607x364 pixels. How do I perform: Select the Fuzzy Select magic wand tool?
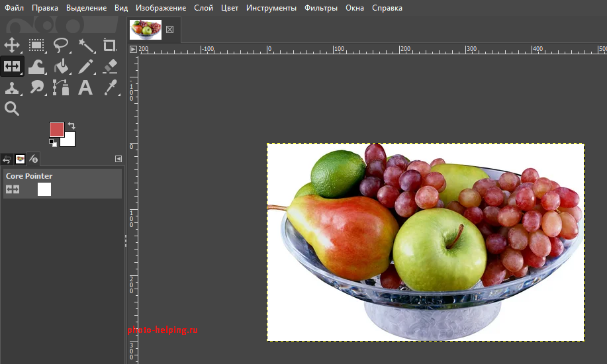coord(86,45)
